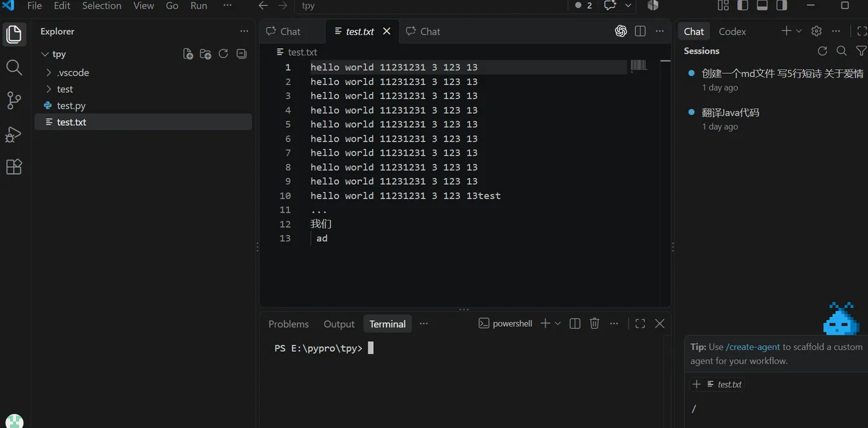This screenshot has width=868, height=428.
Task: Toggle primary side bar visibility
Action: [x=743, y=6]
